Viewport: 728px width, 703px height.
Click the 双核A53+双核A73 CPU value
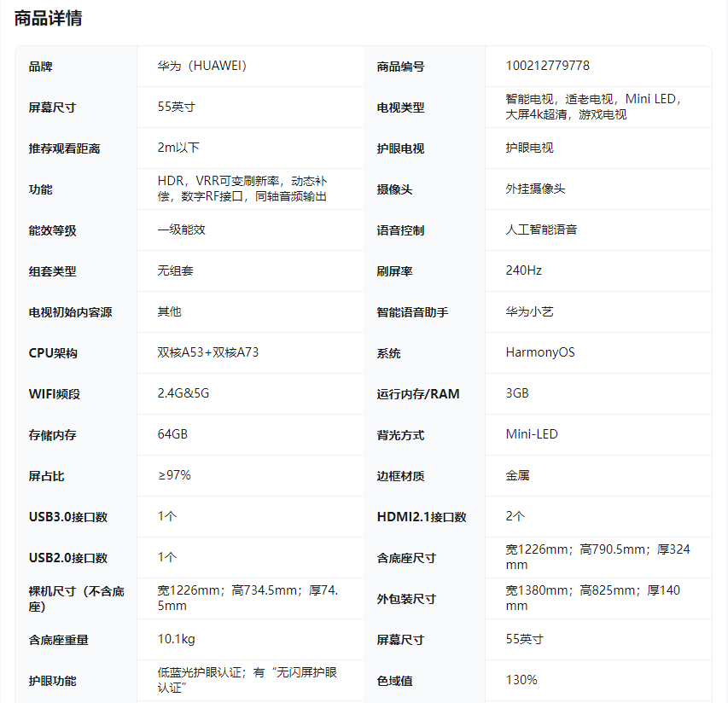tap(208, 352)
